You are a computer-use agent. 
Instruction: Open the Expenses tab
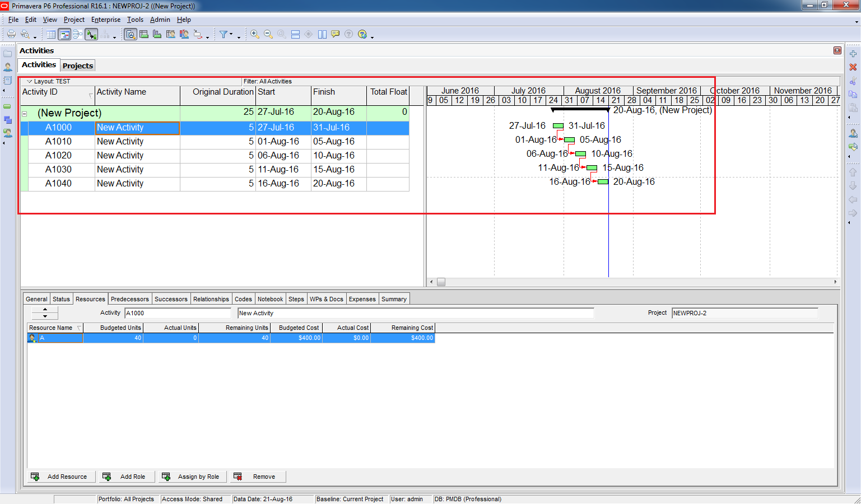pyautogui.click(x=362, y=299)
